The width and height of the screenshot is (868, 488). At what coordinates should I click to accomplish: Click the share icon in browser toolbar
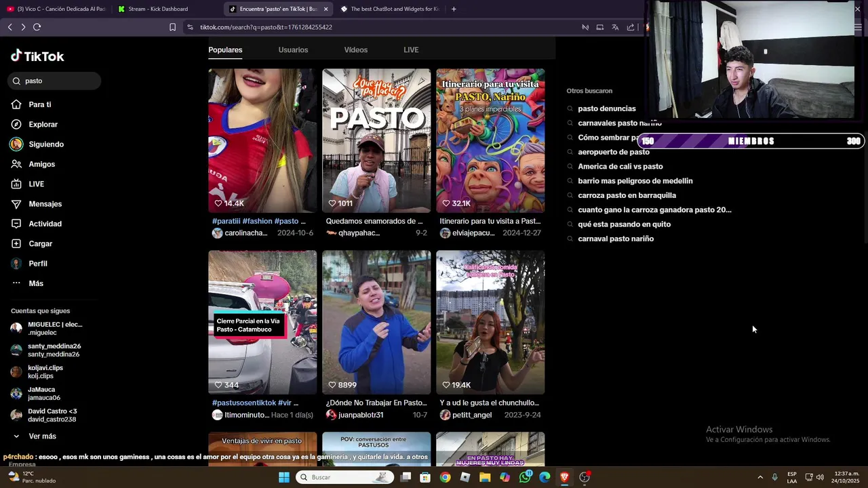631,27
